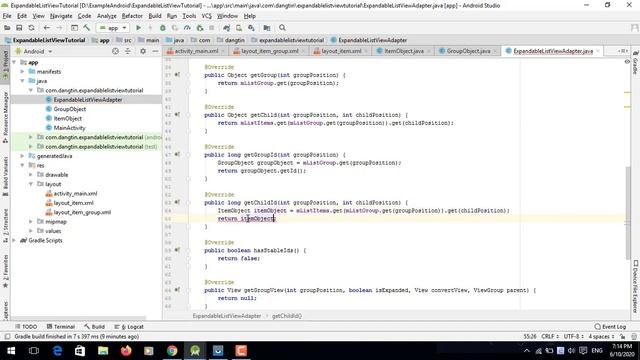Select layout_item.xml in project tree
Screen dimensions: 640x360
point(73,203)
